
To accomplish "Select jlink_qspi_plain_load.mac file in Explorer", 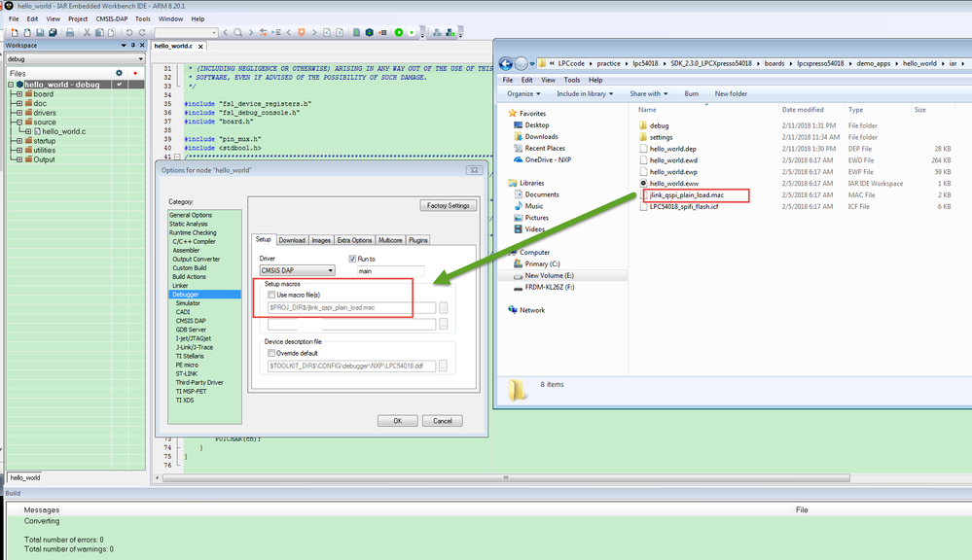I will 687,195.
